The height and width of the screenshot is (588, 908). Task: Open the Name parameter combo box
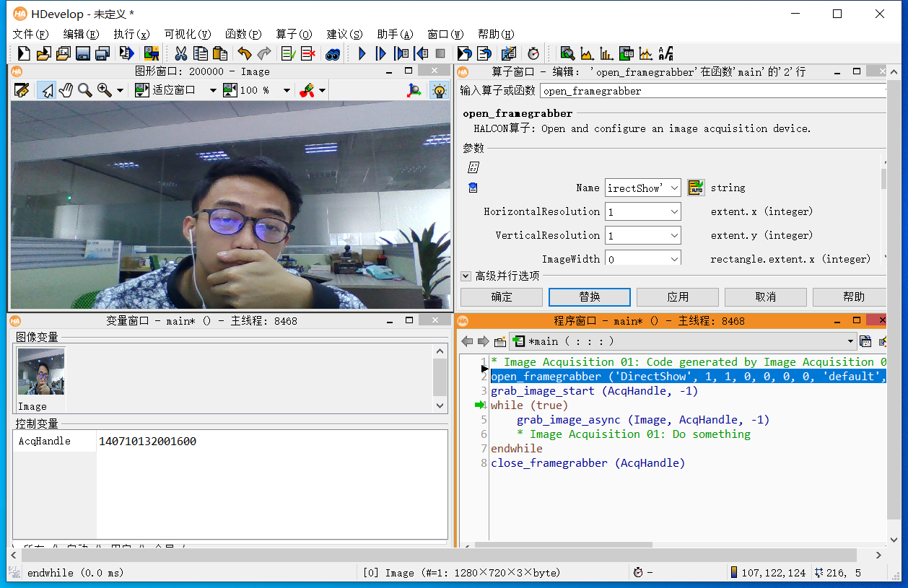[x=643, y=188]
